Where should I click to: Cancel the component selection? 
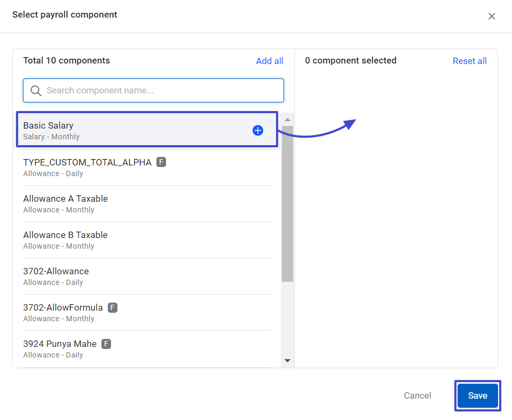tap(418, 395)
